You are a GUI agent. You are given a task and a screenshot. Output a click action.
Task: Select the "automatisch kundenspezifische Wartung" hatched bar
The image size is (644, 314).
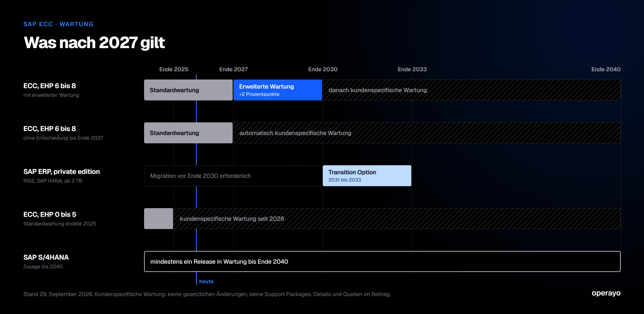(427, 133)
